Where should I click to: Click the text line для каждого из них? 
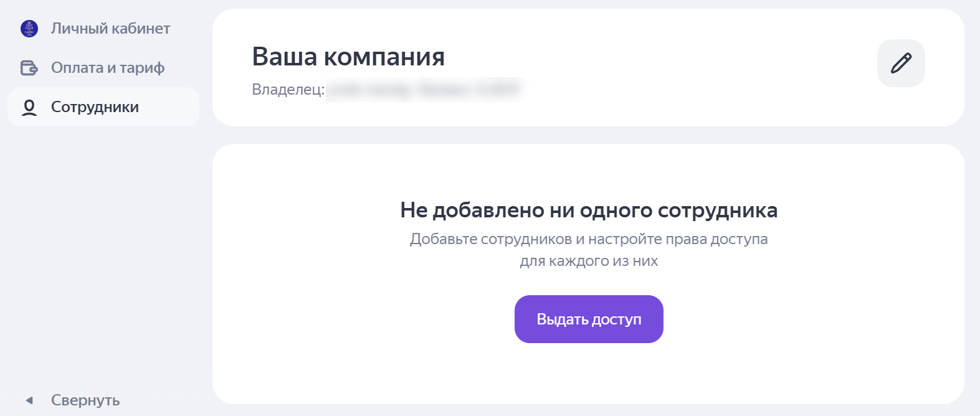[x=589, y=261]
